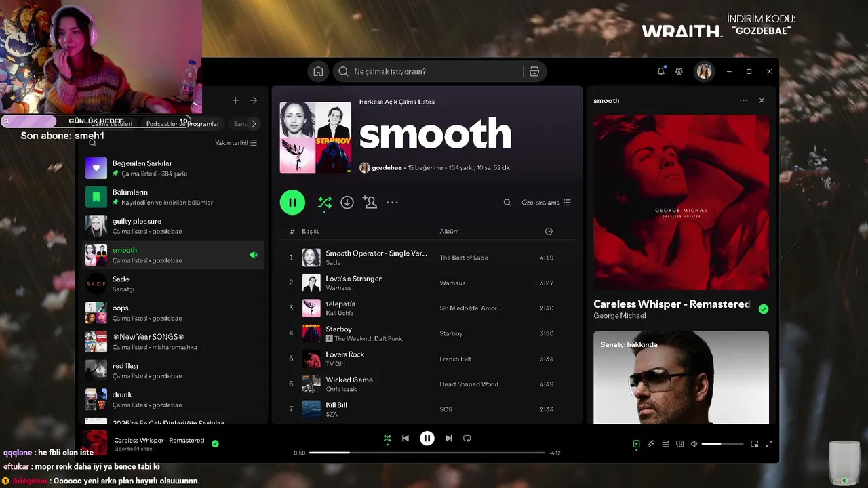The width and height of the screenshot is (868, 488).
Task: Toggle liked checkmark beside Careless Whisper in the side panel
Action: tap(764, 309)
